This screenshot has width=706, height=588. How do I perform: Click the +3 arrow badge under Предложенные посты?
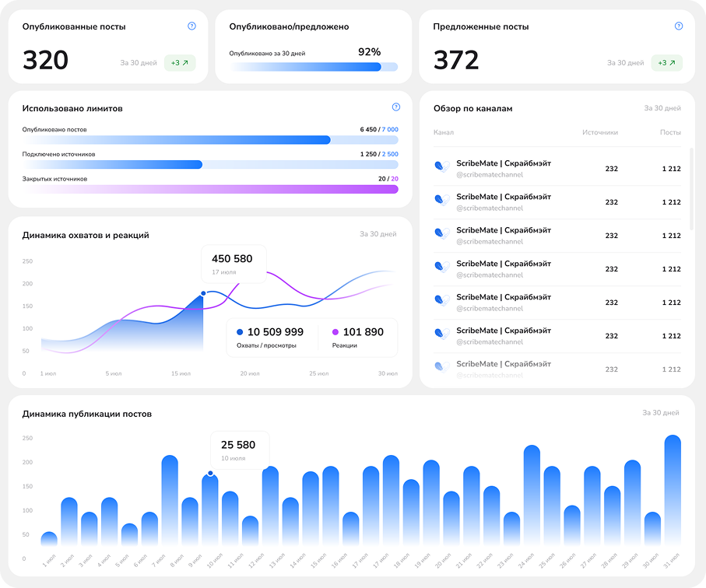[667, 63]
